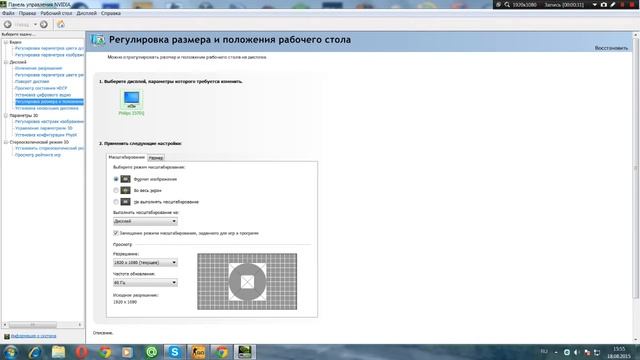Open Rotate display tree item
The width and height of the screenshot is (640, 360).
coord(32,82)
